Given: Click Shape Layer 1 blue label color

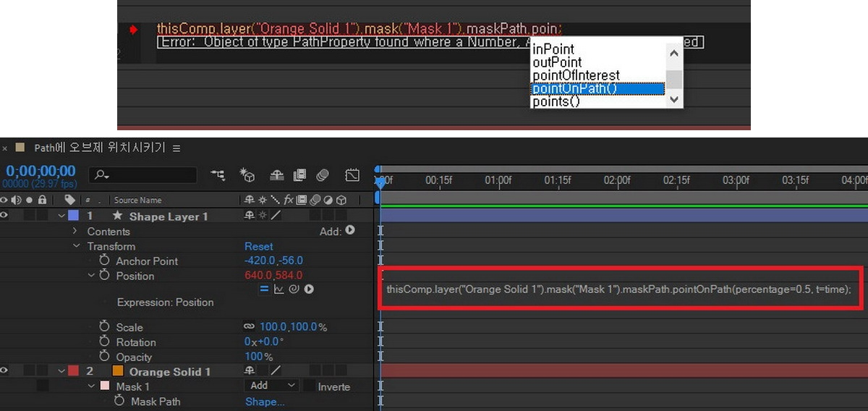Looking at the screenshot, I should pos(73,216).
